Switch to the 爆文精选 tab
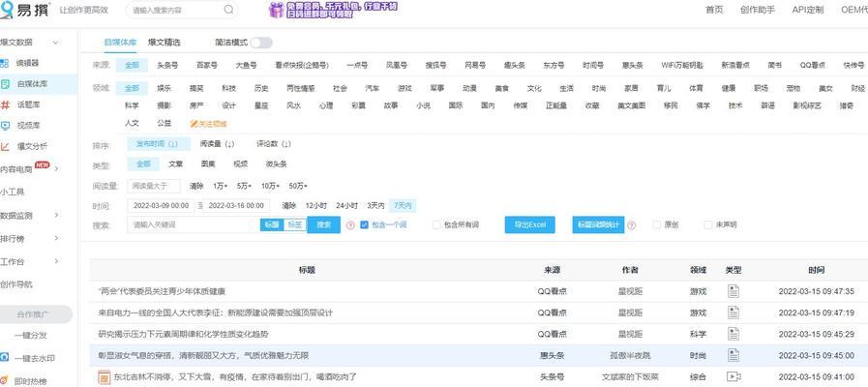Screen dimensions: 868x387 pos(164,43)
